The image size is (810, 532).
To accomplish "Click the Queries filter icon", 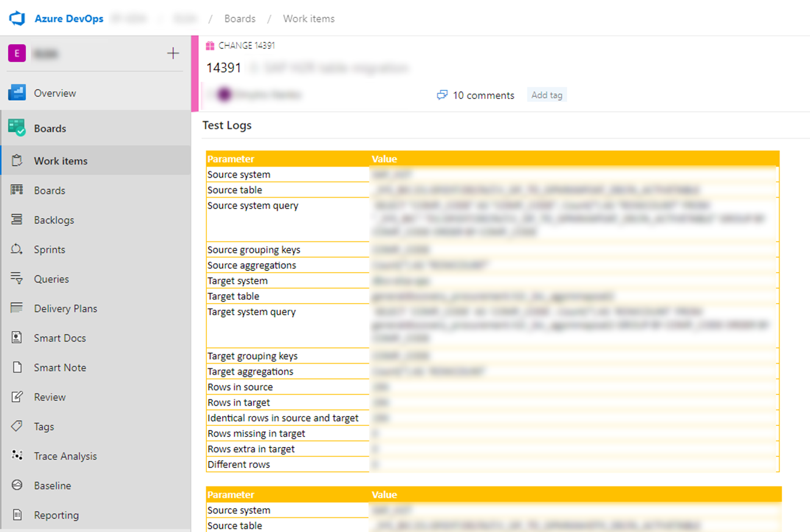I will [17, 279].
